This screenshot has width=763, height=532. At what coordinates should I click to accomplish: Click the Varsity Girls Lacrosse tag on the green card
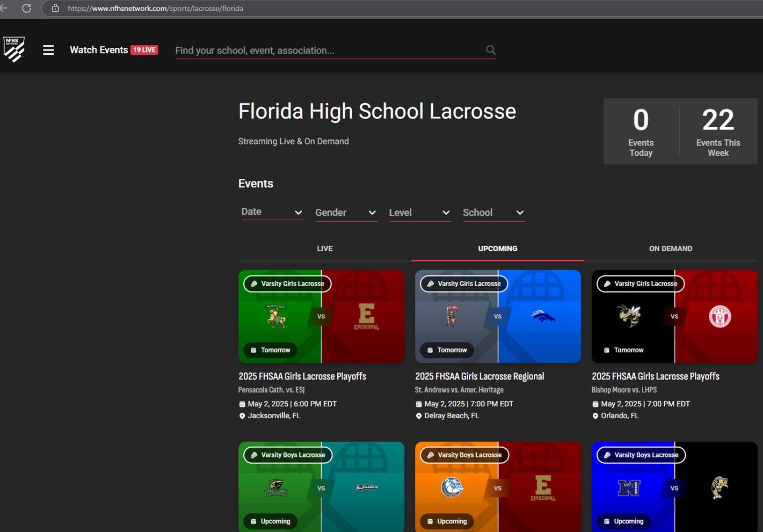pos(287,283)
